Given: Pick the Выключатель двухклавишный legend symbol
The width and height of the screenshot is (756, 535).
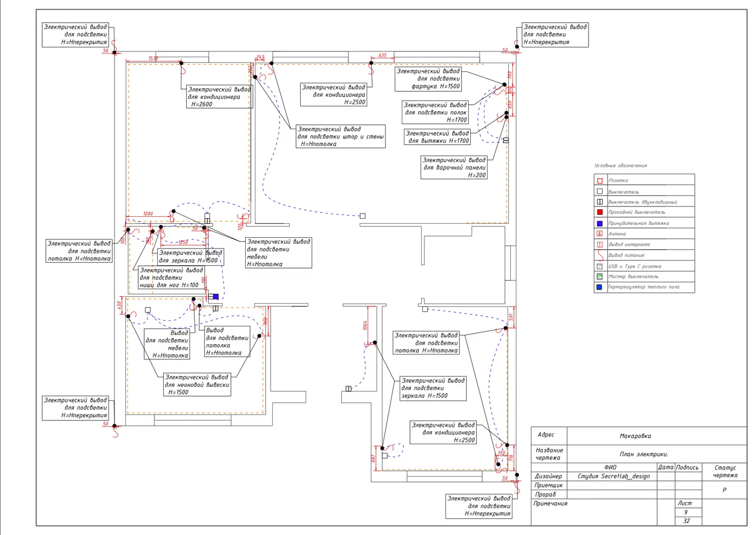Looking at the screenshot, I should point(599,202).
